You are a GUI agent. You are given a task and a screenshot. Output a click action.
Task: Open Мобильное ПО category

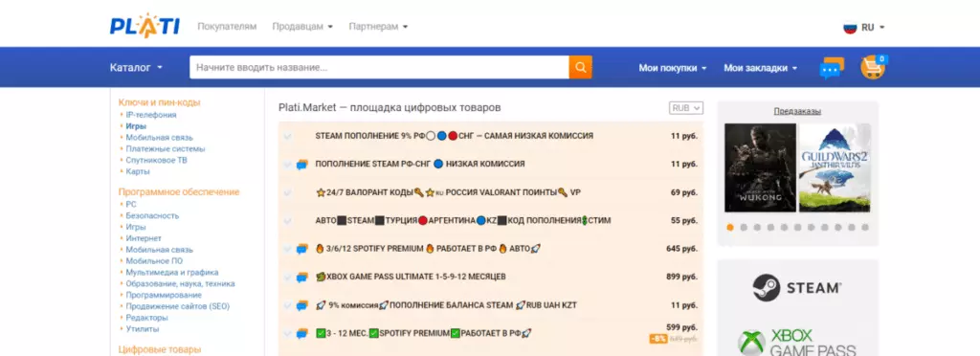154,261
